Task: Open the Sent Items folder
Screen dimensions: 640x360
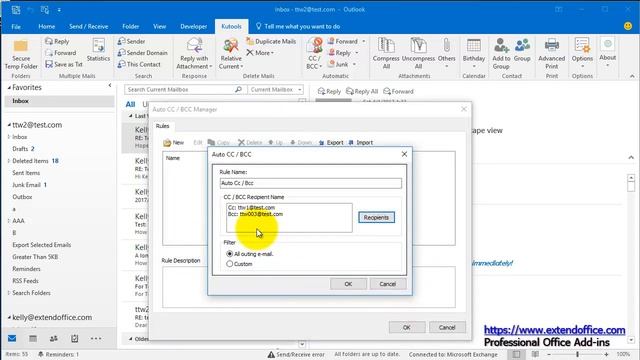Action: tap(26, 173)
